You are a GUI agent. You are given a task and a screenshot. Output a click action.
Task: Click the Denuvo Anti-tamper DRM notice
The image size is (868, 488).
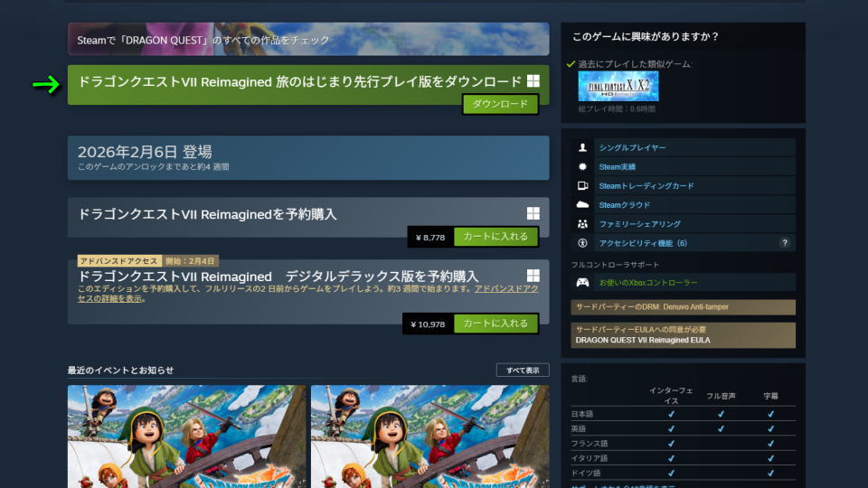(683, 307)
